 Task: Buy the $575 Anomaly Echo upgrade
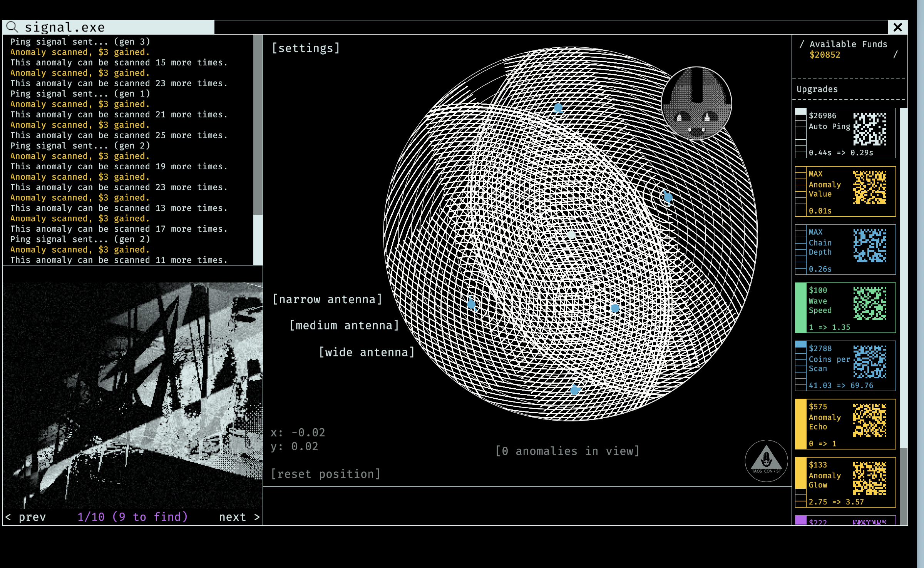pos(845,424)
